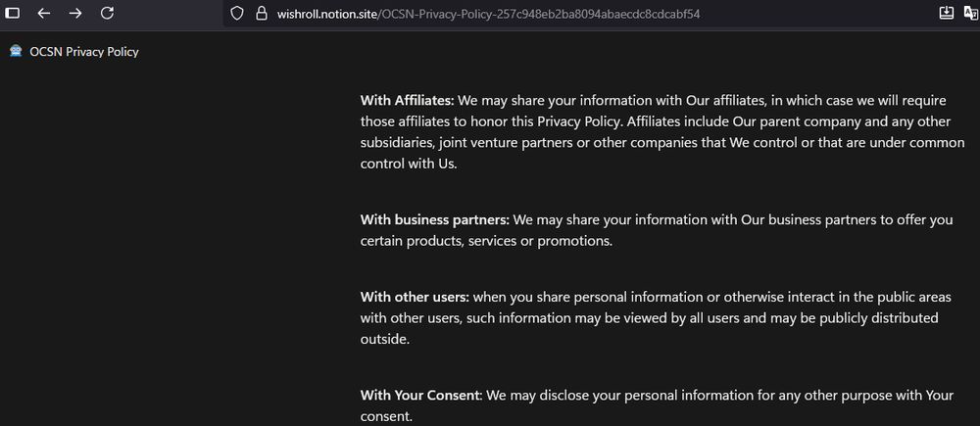Click the "With other users:" bold heading
This screenshot has width=980, height=426.
[415, 297]
